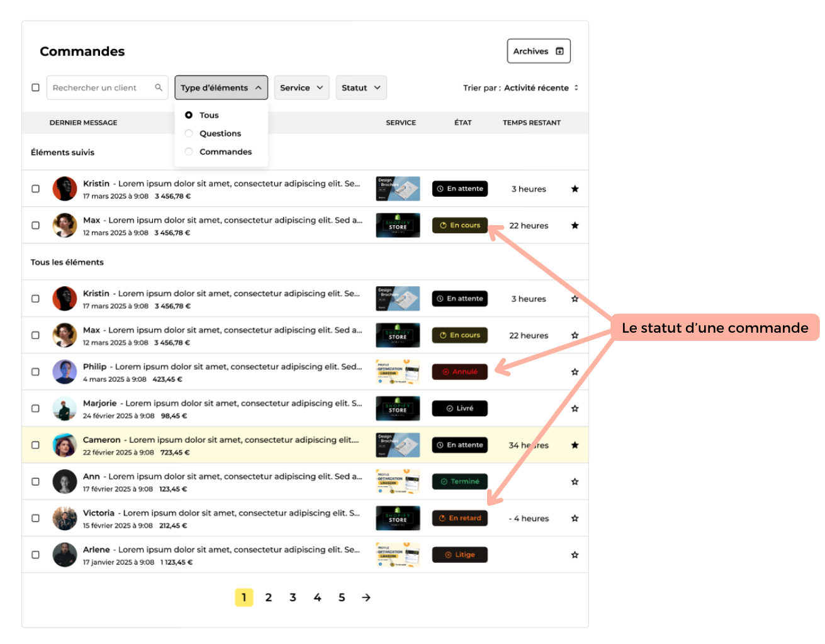Unstar Kristin in Éléments suivis
Viewport: 825px width, 644px height.
[x=575, y=189]
